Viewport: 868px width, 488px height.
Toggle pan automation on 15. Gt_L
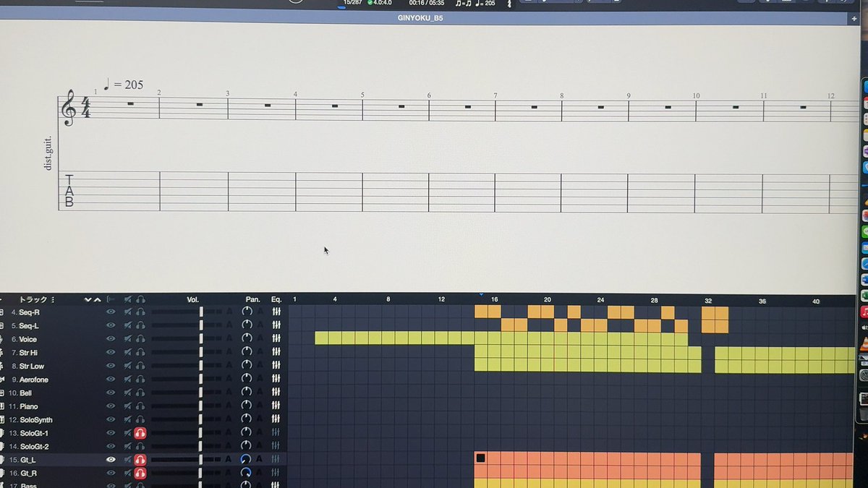(x=259, y=460)
